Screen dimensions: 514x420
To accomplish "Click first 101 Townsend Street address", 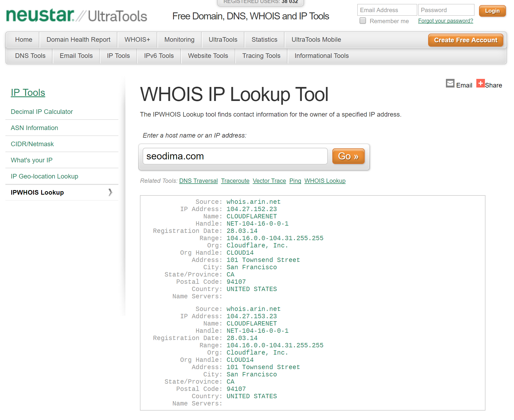I will [x=263, y=260].
